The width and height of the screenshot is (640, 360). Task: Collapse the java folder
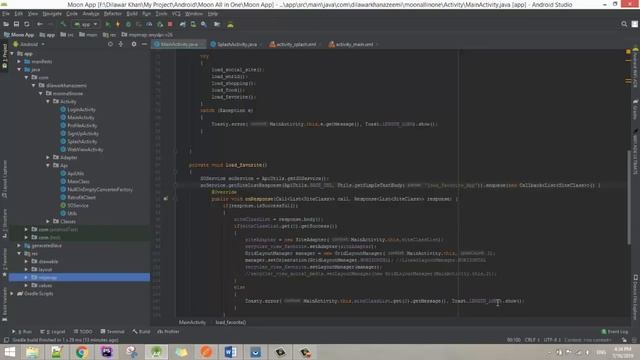(19, 70)
